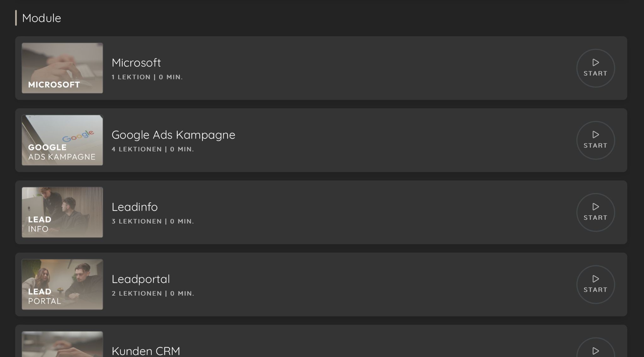The width and height of the screenshot is (644, 357).
Task: Open the Microsoft module thumbnail
Action: (x=62, y=68)
